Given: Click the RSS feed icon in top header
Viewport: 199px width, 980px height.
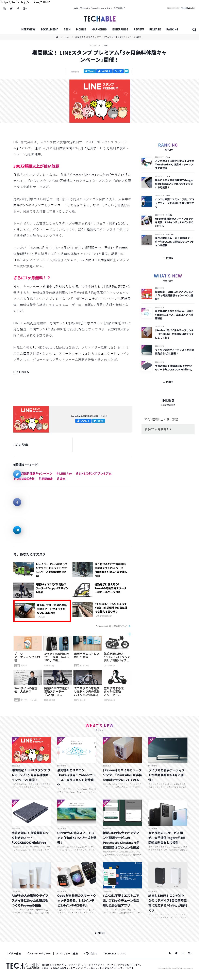Looking at the screenshot, I should (5, 8).
